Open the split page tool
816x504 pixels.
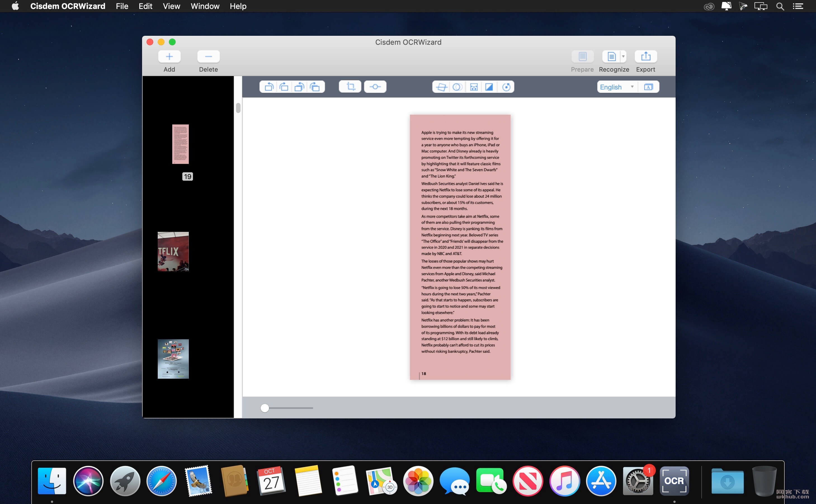coord(375,87)
